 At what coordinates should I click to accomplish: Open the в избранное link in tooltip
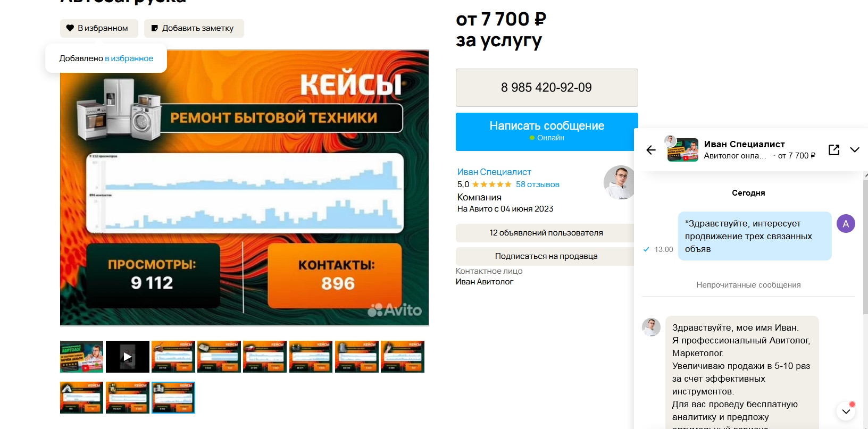[x=129, y=58]
